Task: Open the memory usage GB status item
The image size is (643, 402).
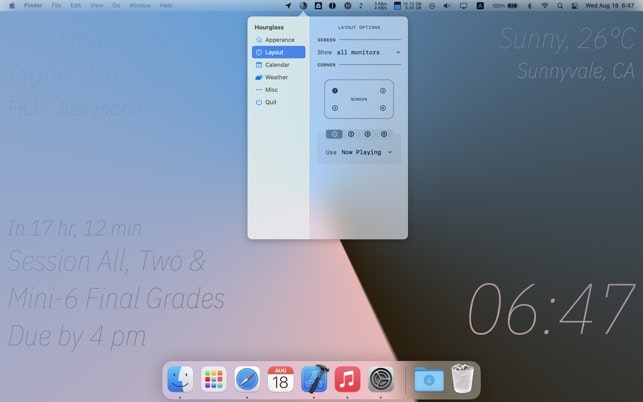Action: coord(408,6)
